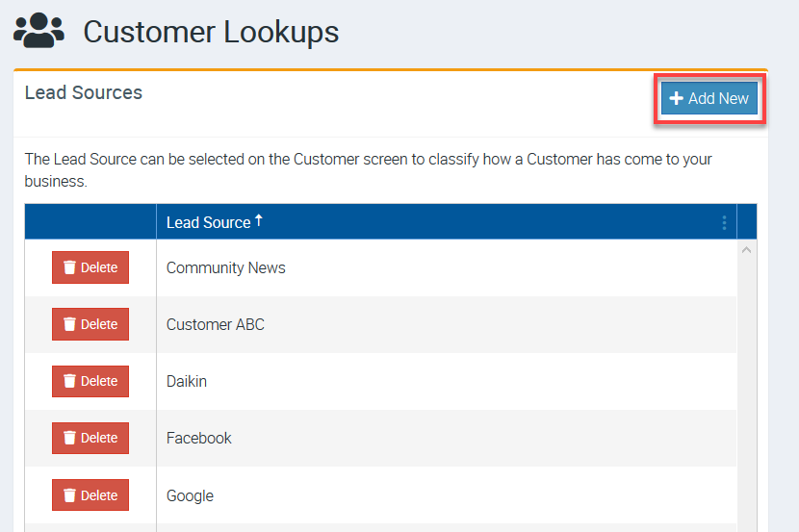Click the Customer Lookups people icon
This screenshot has height=532, width=799.
click(x=39, y=31)
